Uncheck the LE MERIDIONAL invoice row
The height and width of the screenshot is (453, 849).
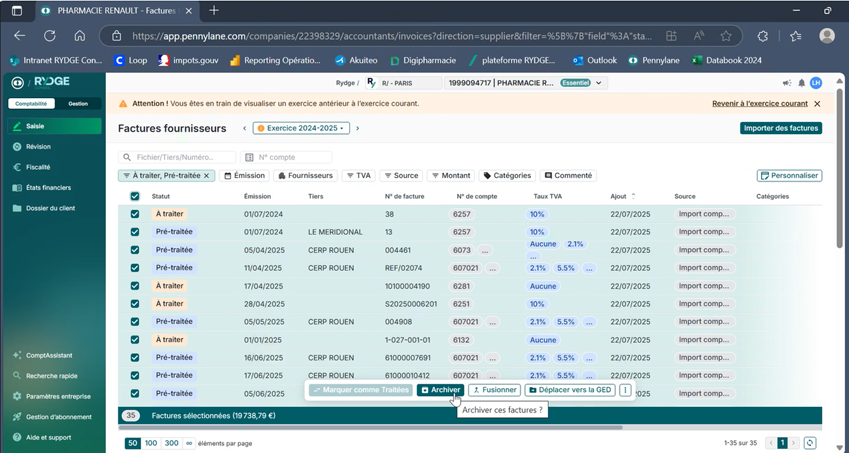click(x=135, y=232)
